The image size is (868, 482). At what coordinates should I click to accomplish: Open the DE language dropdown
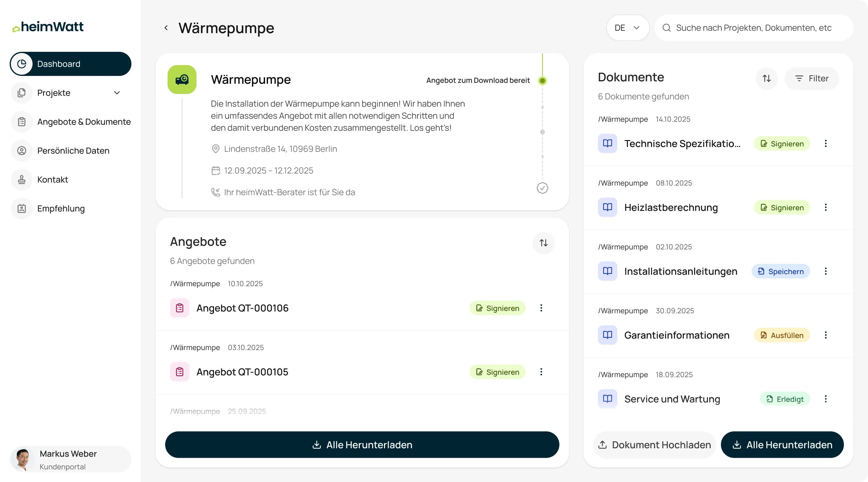pos(627,28)
